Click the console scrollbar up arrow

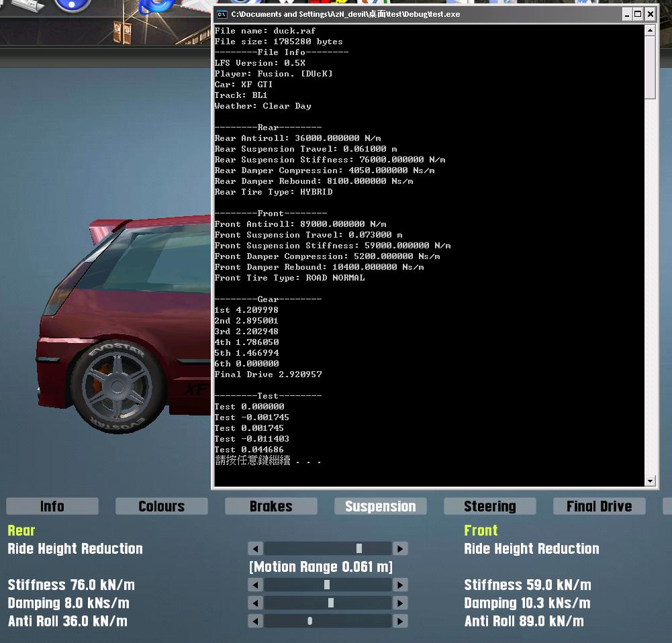(x=650, y=30)
